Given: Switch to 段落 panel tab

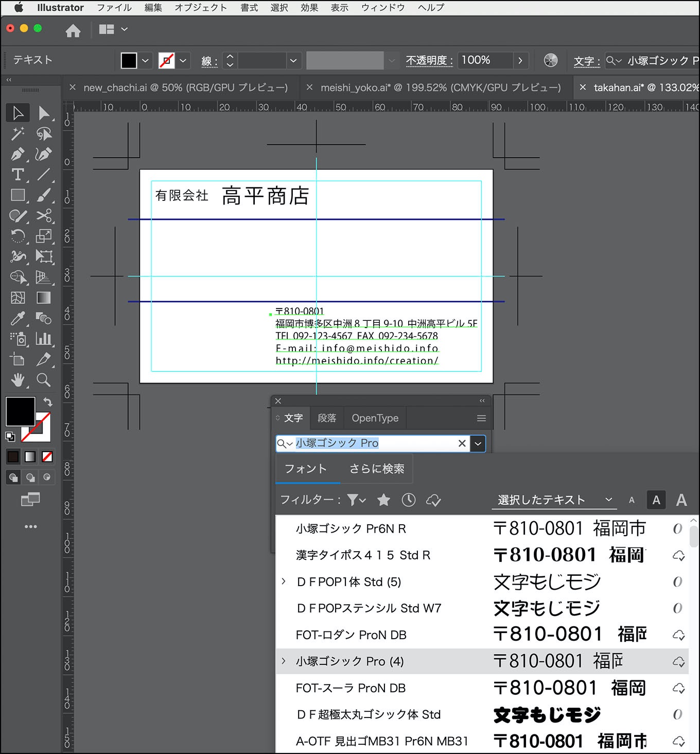Looking at the screenshot, I should 327,418.
